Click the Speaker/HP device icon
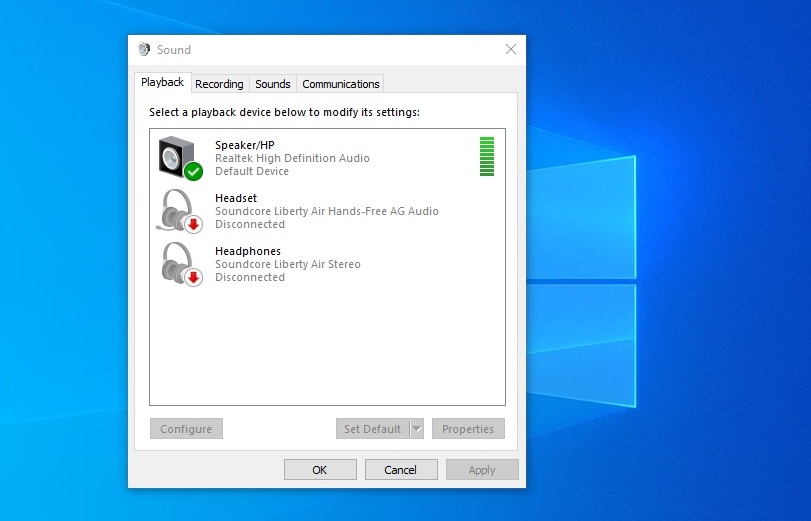Screen dimensions: 811x521 point(177,156)
